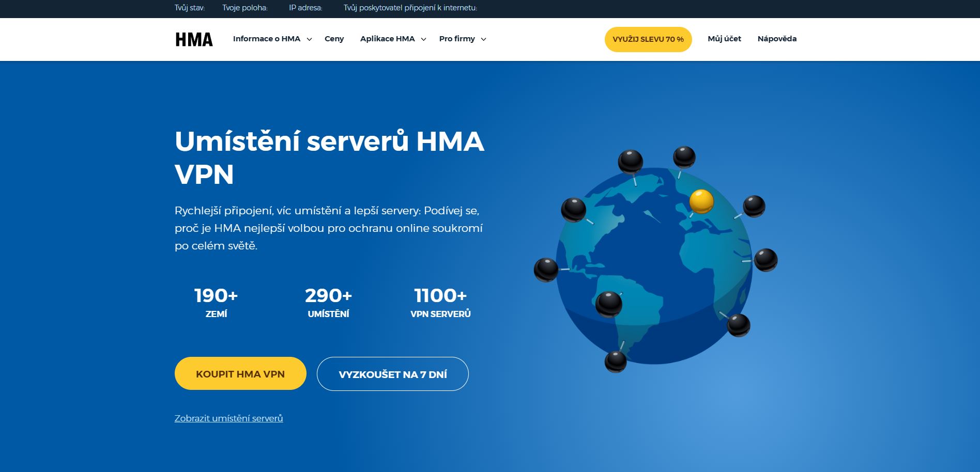Click the Umístění serverů HMA VPN heading

[329, 157]
